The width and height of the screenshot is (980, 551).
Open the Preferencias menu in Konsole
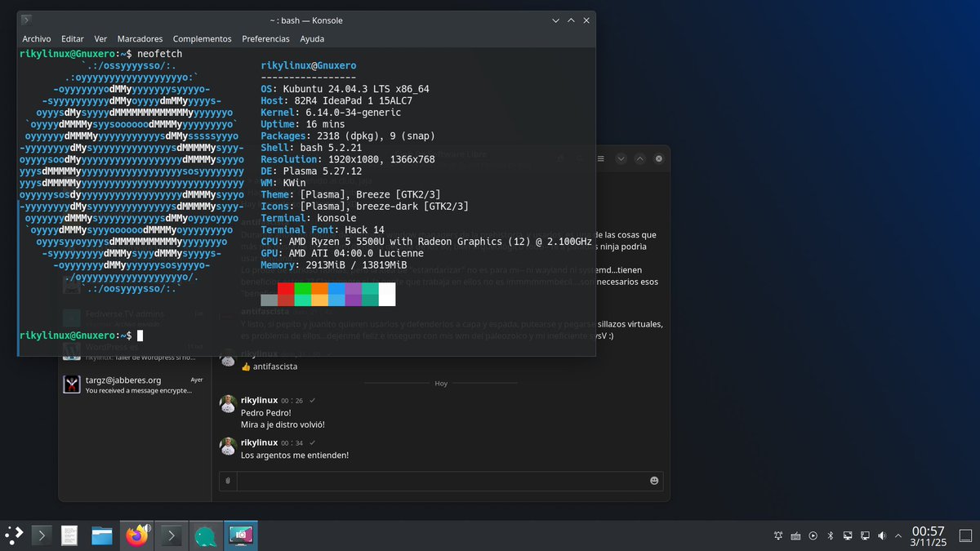coord(265,38)
